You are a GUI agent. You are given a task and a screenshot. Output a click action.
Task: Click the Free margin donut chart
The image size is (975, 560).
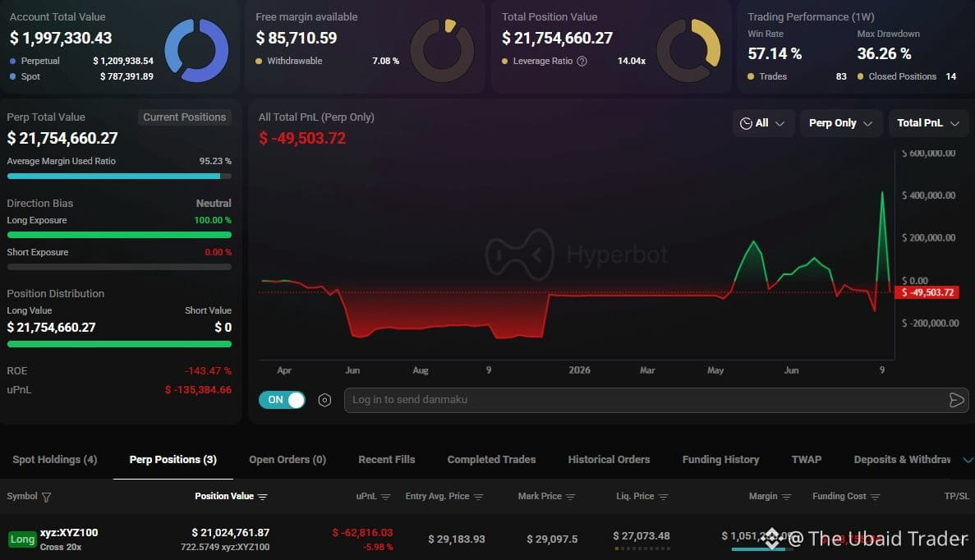coord(442,50)
